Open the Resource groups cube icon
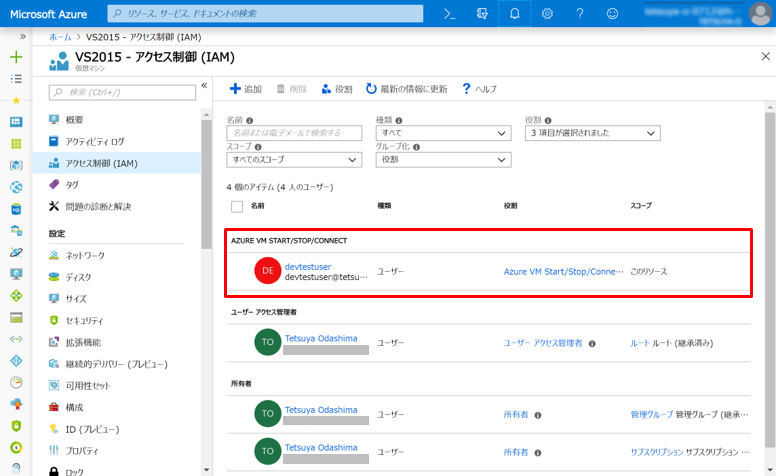776x476 pixels. click(16, 165)
